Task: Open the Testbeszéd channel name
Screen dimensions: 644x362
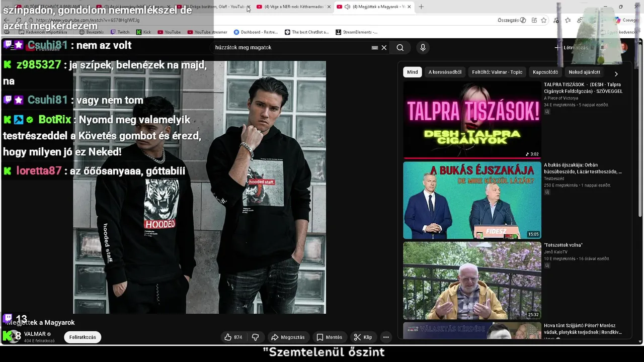Action: (554, 178)
